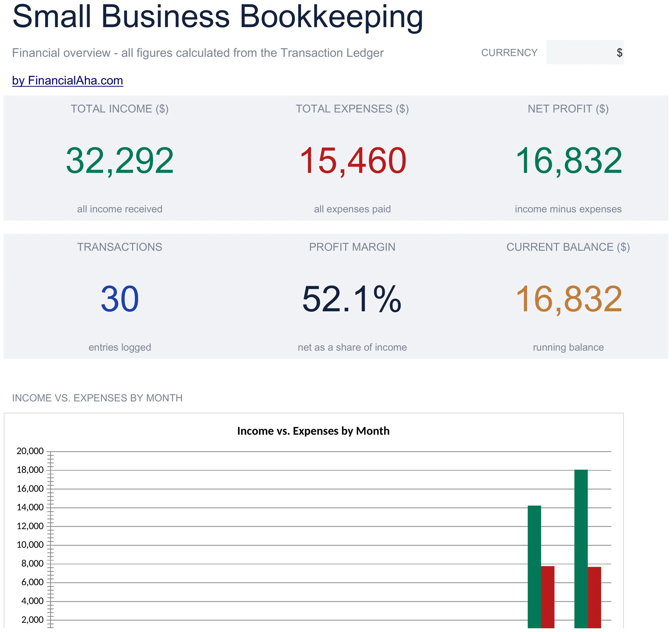Image resolution: width=672 pixels, height=632 pixels.
Task: Click the CURRENCY input field showing $
Action: click(585, 52)
